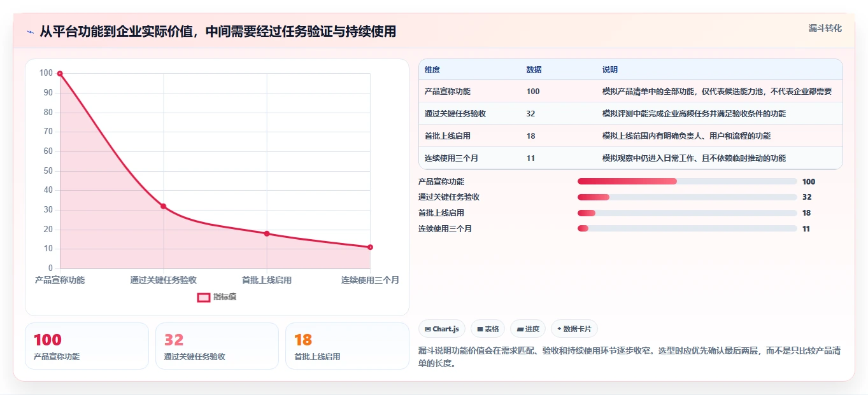The height and width of the screenshot is (395, 868).
Task: Click the value 32 after the second progress bar
Action: pyautogui.click(x=807, y=197)
